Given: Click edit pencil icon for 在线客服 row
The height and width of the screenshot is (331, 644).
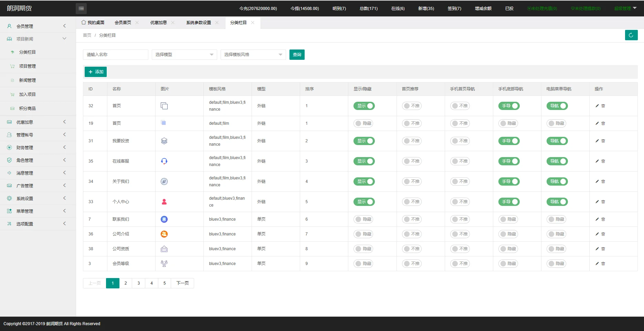Looking at the screenshot, I should [597, 161].
